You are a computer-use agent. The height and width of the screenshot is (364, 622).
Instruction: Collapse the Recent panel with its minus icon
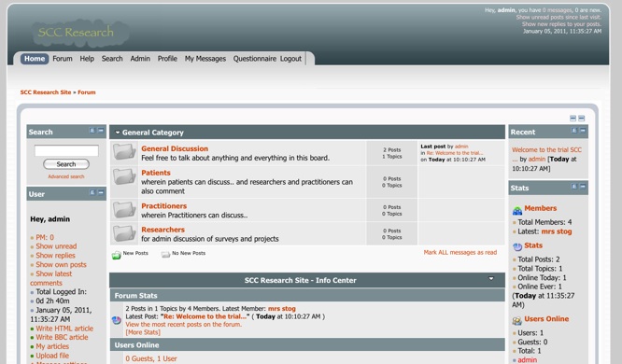click(583, 130)
